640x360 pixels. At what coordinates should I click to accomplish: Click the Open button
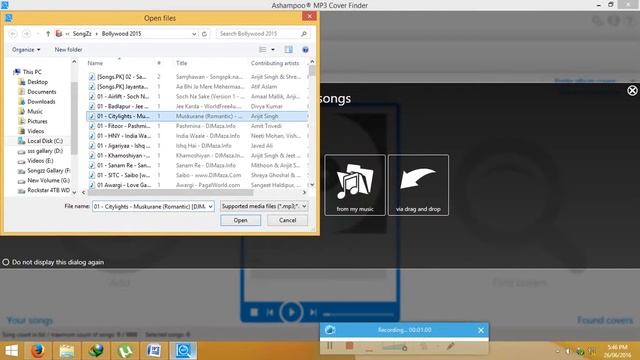[240, 220]
